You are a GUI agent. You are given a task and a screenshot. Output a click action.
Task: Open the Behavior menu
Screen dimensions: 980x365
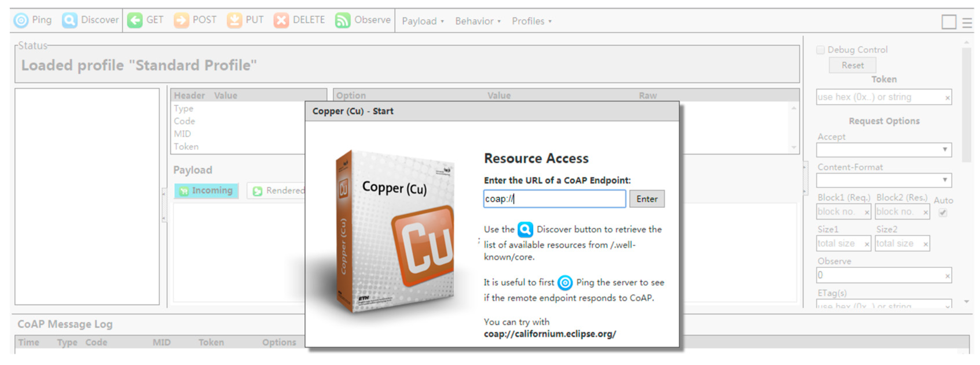pos(478,21)
